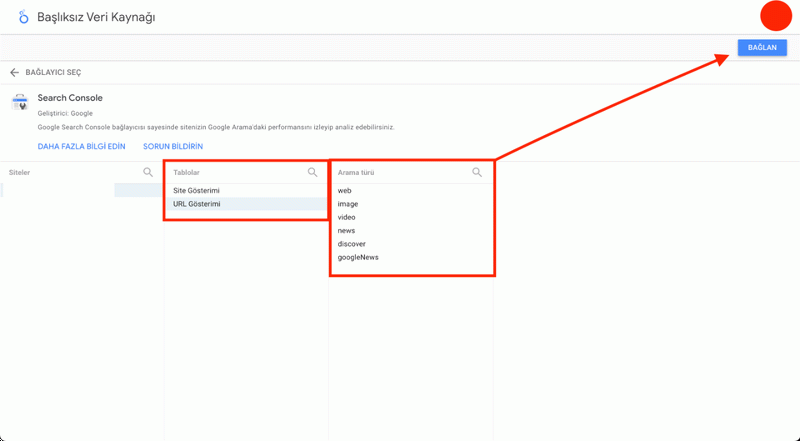Open the SORUN BİLDİRİN link

pyautogui.click(x=173, y=146)
